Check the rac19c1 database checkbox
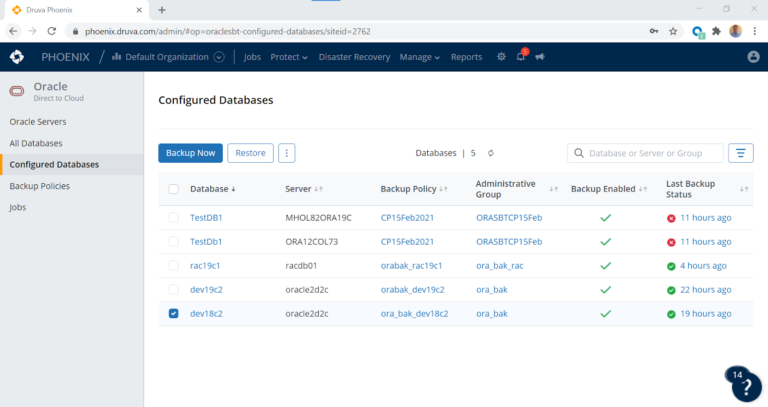 click(174, 265)
